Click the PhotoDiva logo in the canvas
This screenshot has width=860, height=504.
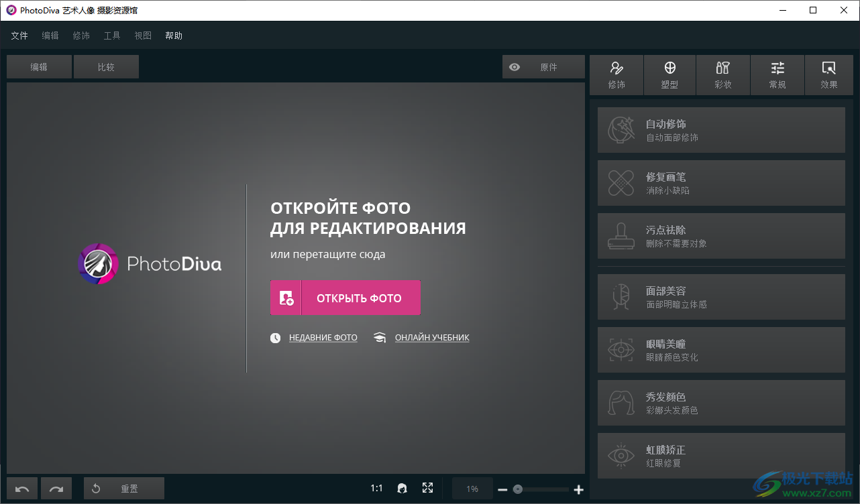(150, 264)
